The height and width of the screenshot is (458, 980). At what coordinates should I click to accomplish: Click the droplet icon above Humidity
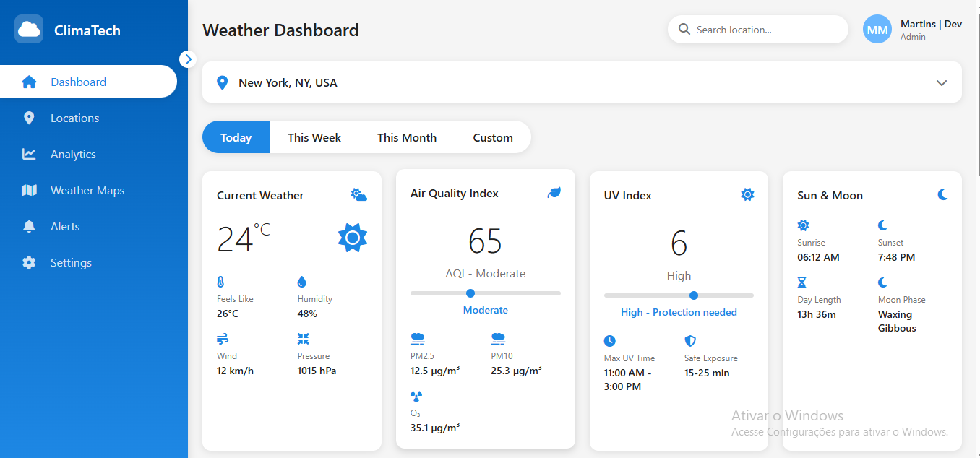[x=302, y=282]
